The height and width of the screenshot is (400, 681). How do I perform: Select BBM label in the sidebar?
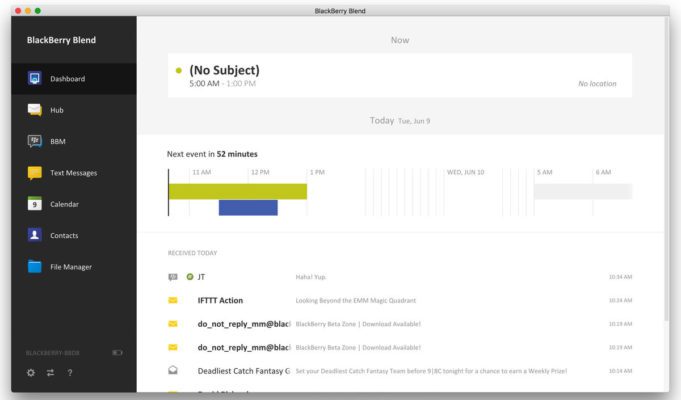[x=58, y=142]
